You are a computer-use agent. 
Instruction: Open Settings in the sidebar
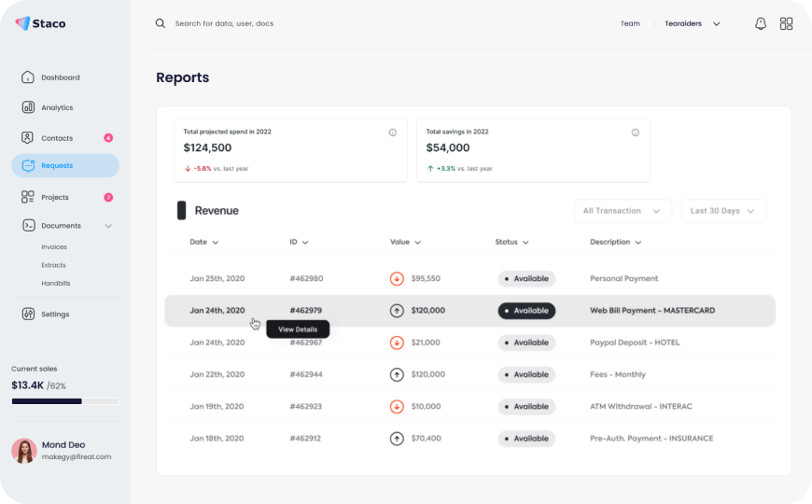(54, 314)
